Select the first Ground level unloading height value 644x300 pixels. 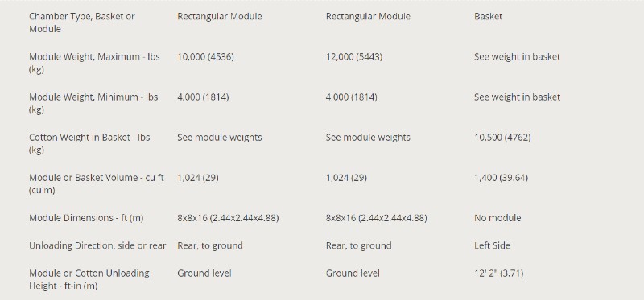(204, 273)
